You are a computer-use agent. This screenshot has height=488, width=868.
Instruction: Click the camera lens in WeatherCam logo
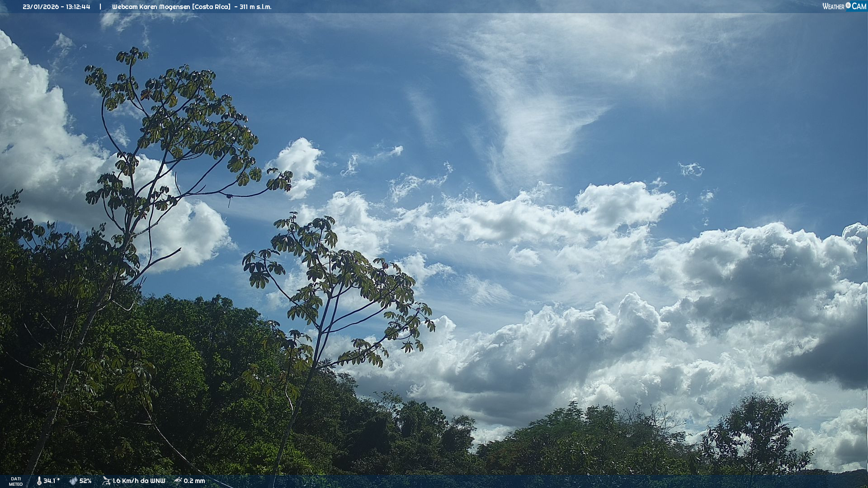(x=848, y=5)
